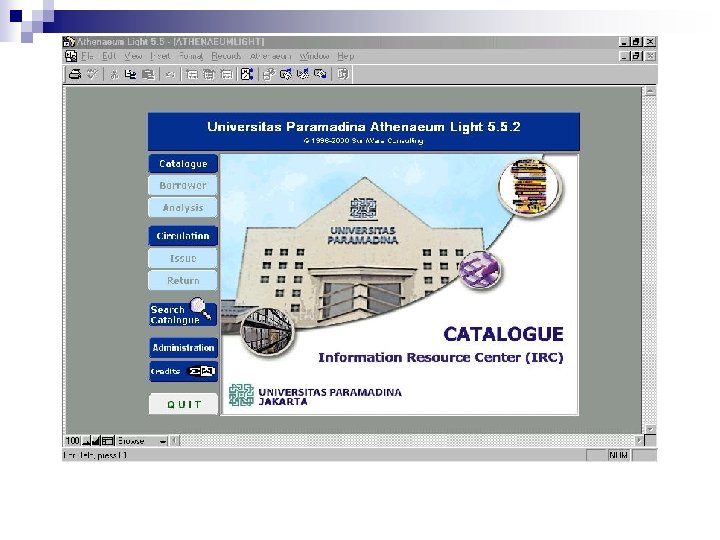720x540 pixels.
Task: Click the QUIT button
Action: [x=183, y=405]
